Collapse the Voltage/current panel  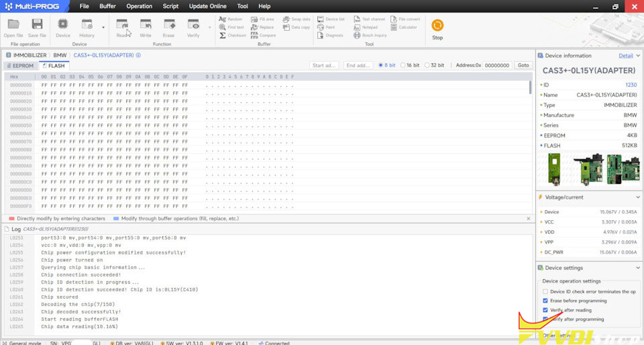638,197
